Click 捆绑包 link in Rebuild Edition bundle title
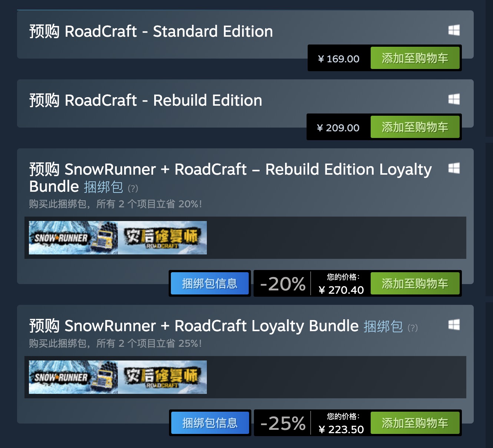The image size is (493, 448). [x=103, y=187]
